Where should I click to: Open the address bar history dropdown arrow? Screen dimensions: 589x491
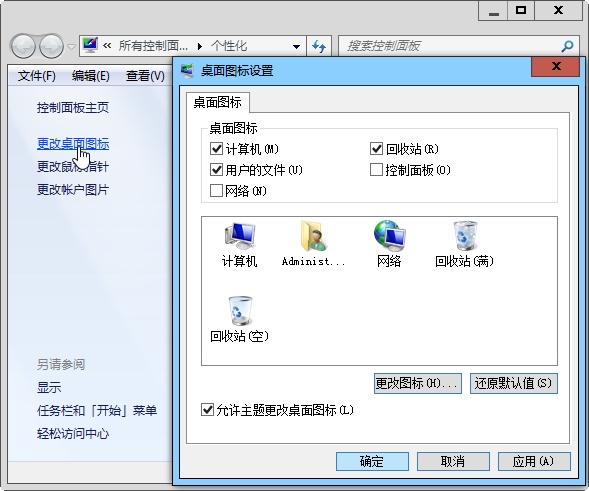click(296, 47)
